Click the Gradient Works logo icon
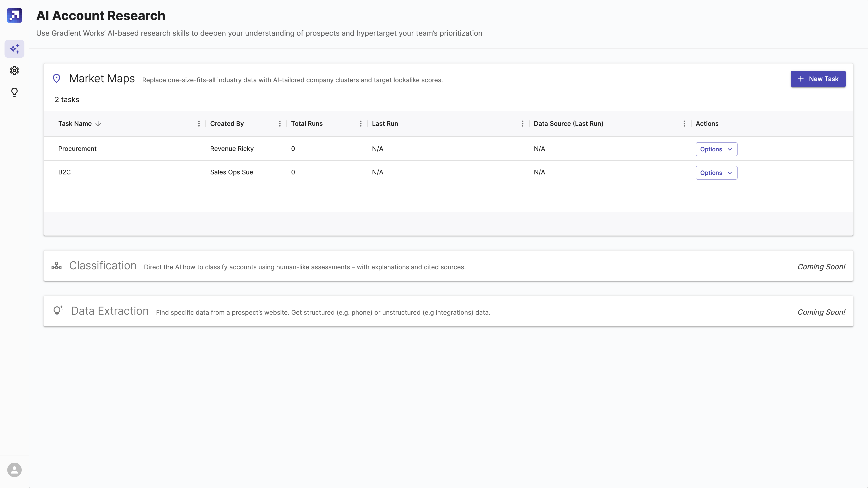 tap(14, 16)
